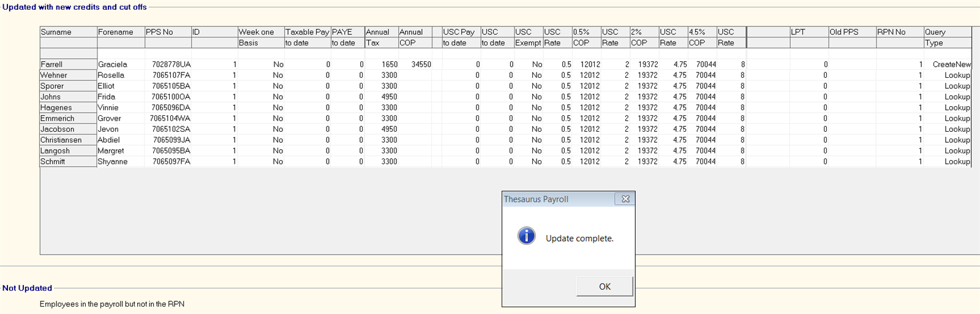Select the Christiansen surname row

pyautogui.click(x=69, y=140)
